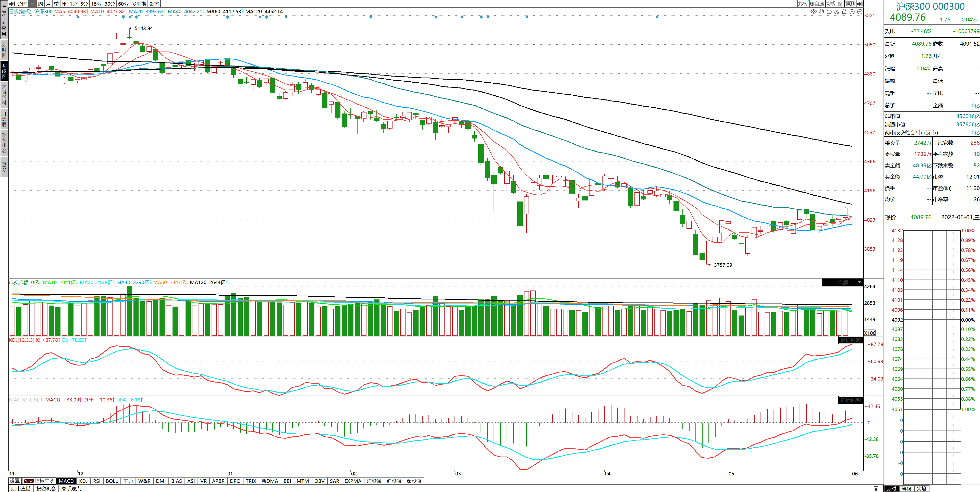This screenshot has height=492, width=980.
Task: Zoom out with the minus circle icon
Action: pos(859,12)
